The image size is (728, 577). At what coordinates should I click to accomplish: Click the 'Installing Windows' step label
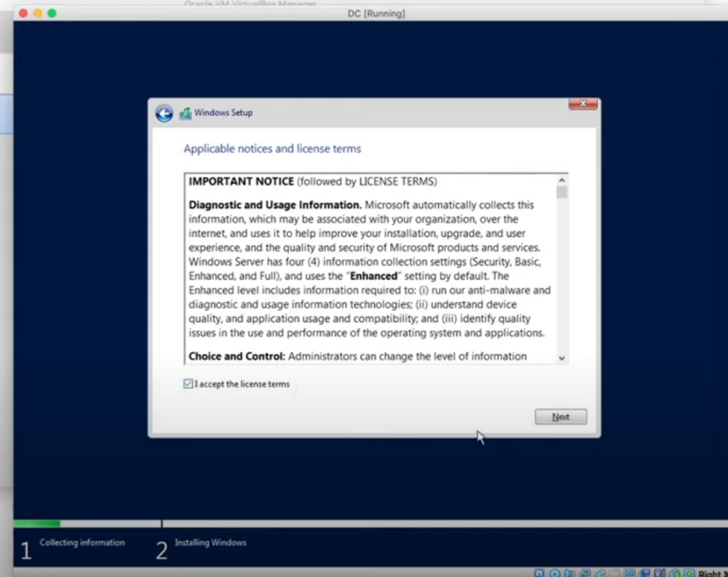210,543
